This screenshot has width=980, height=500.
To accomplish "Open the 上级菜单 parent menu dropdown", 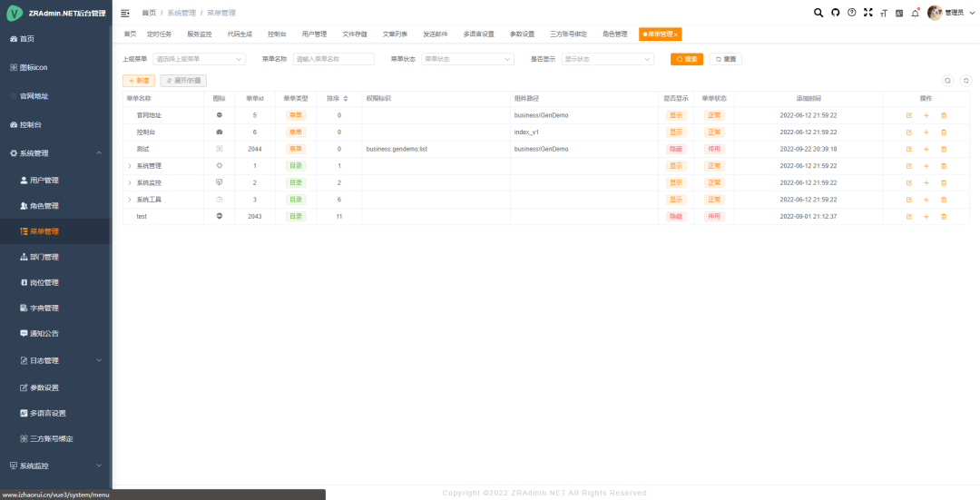I will pos(200,59).
